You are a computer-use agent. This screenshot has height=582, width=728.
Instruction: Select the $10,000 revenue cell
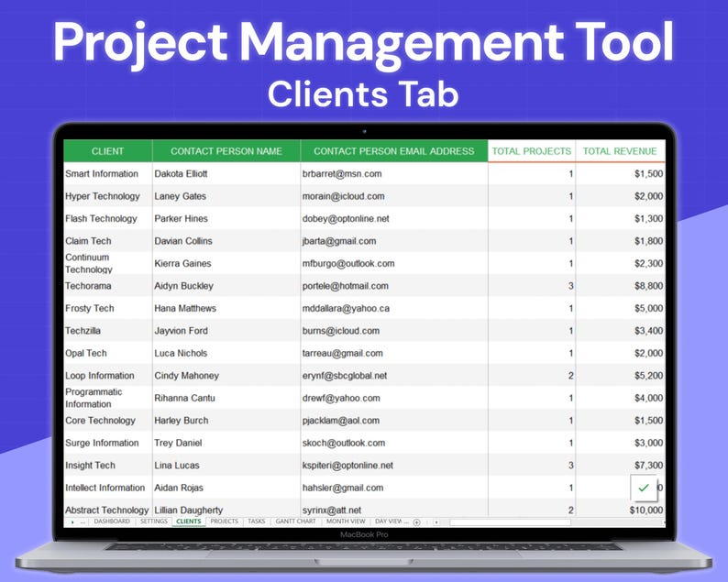coord(621,510)
